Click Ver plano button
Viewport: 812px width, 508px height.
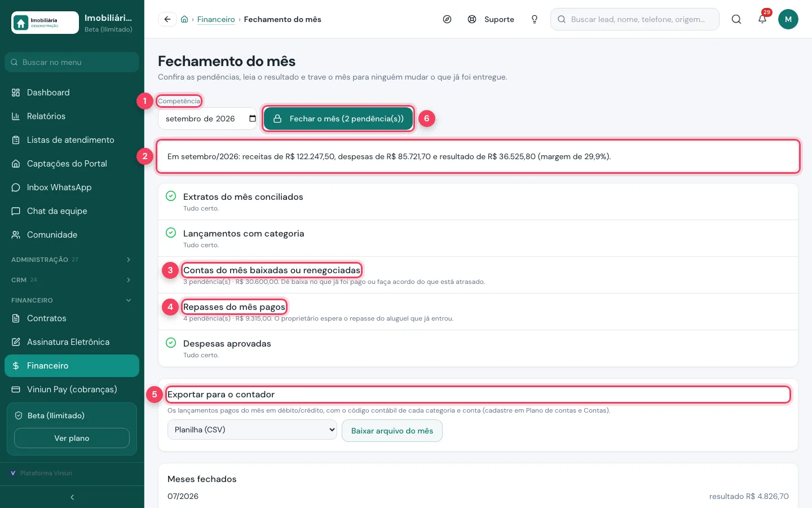[72, 438]
